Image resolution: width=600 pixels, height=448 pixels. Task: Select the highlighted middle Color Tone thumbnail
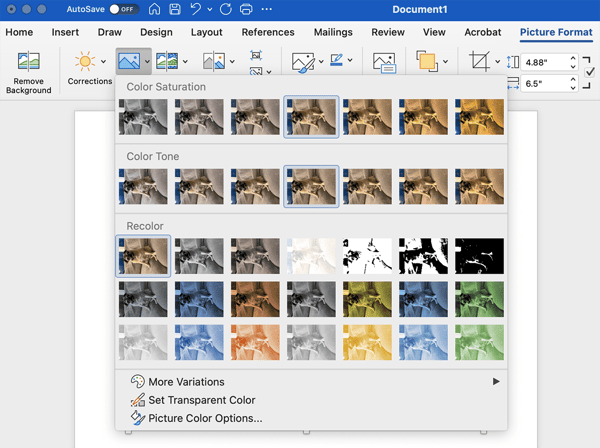pos(311,186)
